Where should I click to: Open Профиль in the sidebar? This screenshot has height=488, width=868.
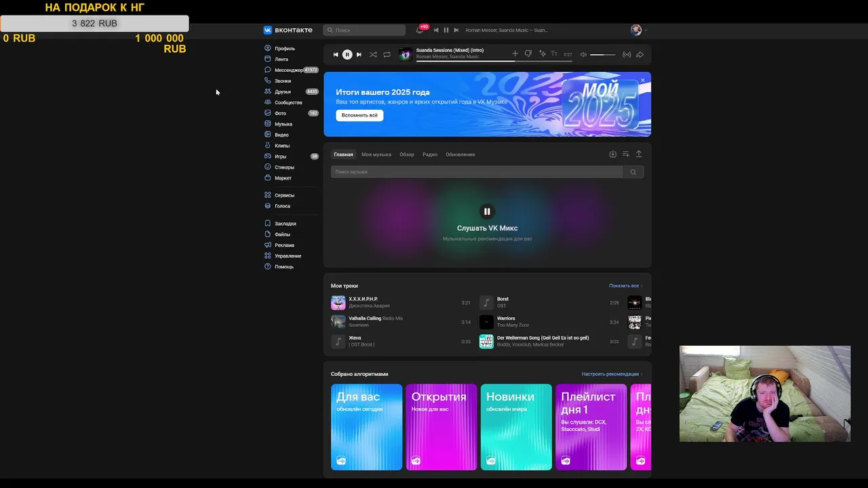(x=285, y=48)
